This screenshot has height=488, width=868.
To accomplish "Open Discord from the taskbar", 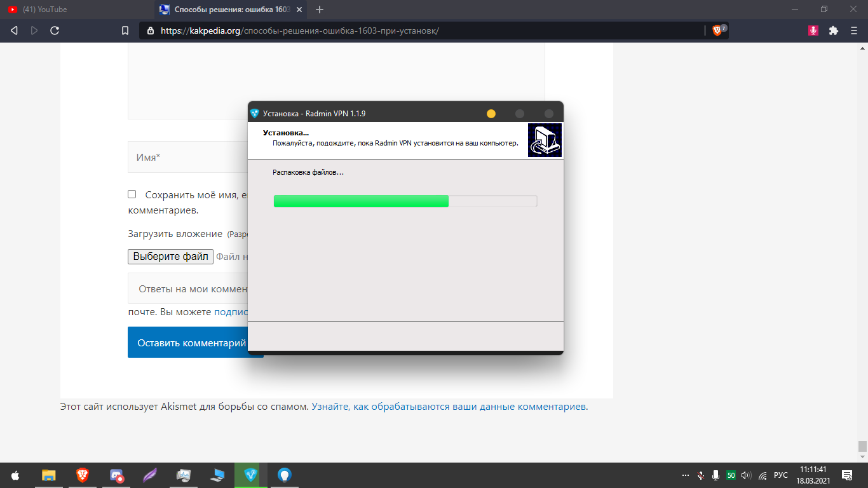I will [116, 475].
